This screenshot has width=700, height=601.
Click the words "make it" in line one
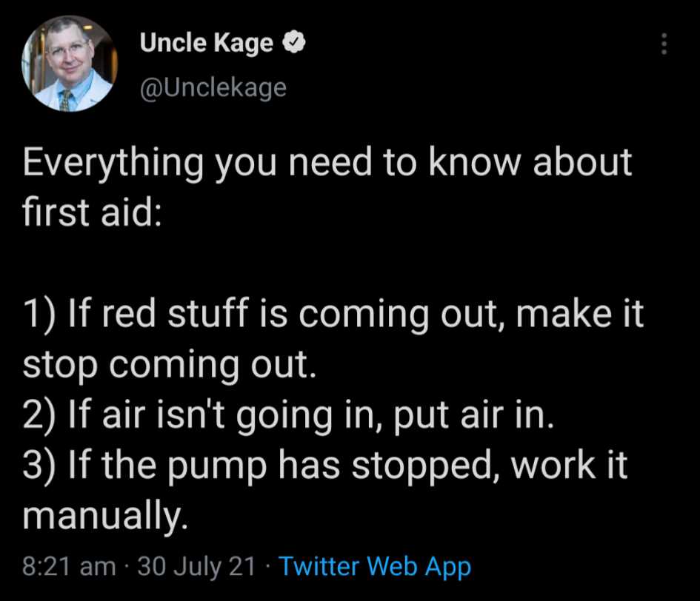click(x=580, y=313)
